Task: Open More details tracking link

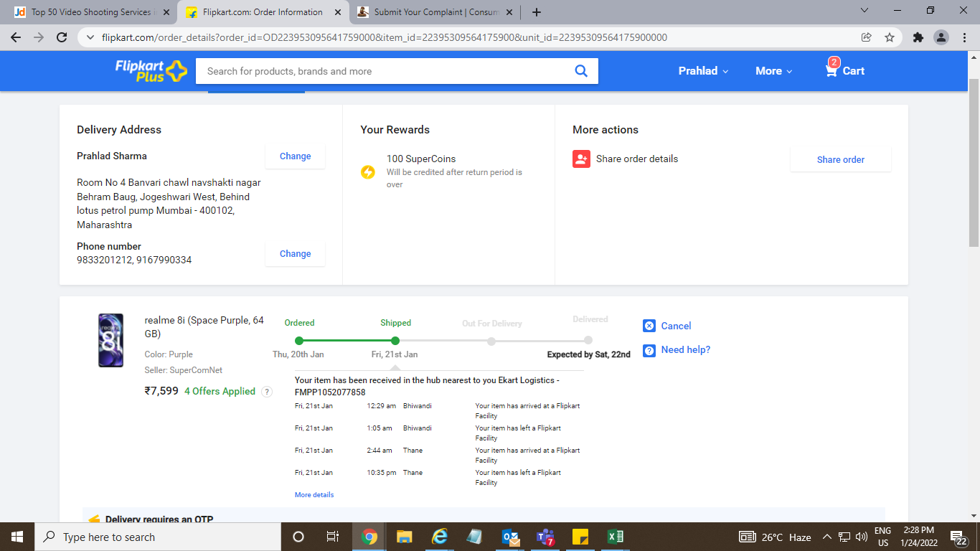Action: point(314,495)
